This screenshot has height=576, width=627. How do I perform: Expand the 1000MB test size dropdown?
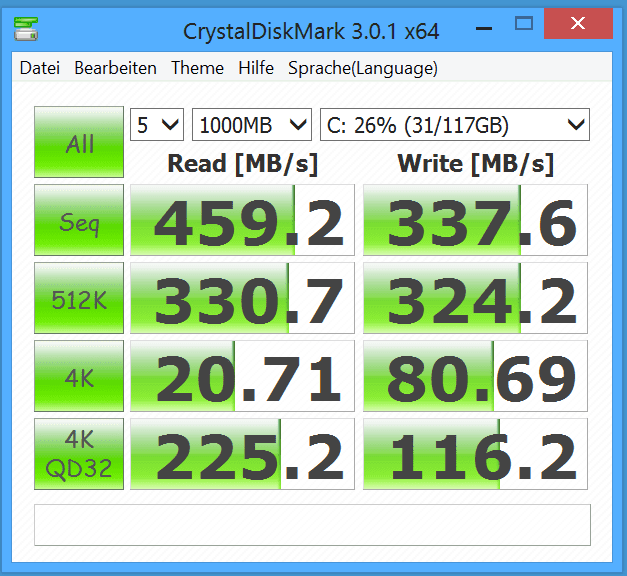pyautogui.click(x=252, y=124)
